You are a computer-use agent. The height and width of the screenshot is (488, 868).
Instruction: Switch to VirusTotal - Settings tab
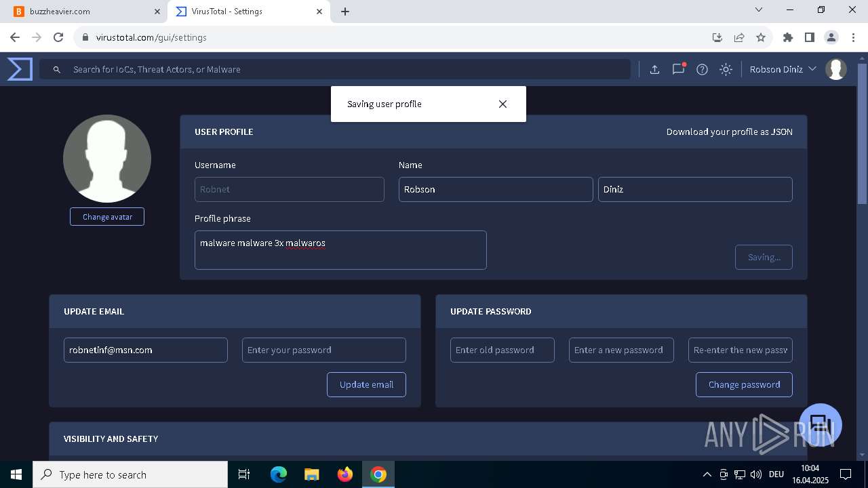pyautogui.click(x=248, y=12)
